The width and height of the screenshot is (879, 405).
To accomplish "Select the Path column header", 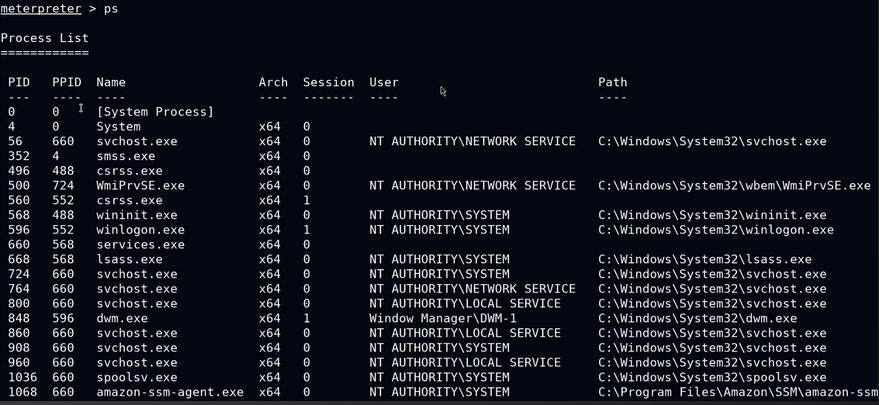I will click(x=613, y=82).
